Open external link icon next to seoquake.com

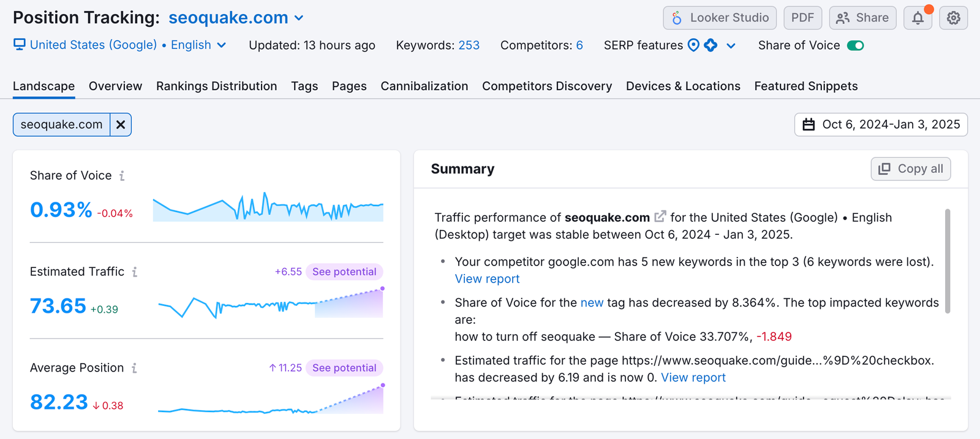click(660, 217)
